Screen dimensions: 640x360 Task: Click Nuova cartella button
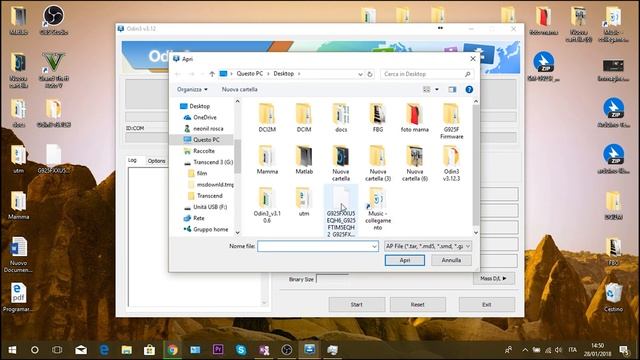[240, 89]
